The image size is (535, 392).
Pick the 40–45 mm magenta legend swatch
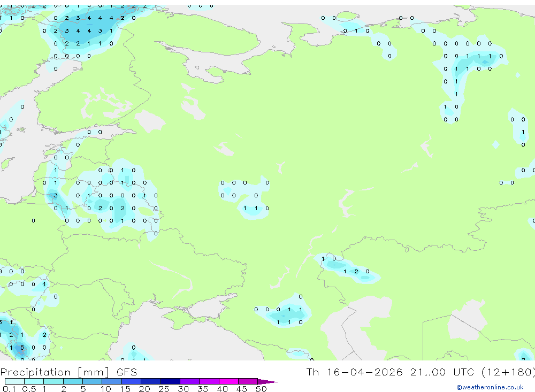[x=228, y=381]
